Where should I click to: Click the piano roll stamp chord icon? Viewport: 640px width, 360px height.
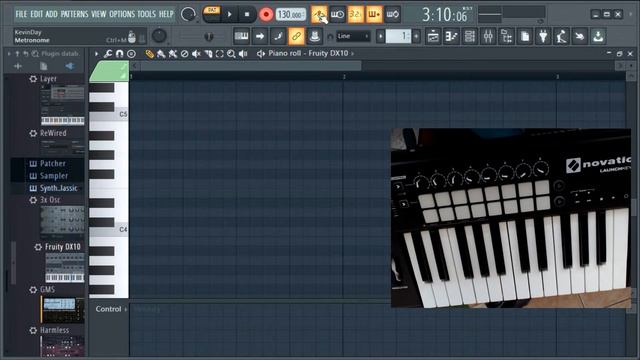click(131, 53)
